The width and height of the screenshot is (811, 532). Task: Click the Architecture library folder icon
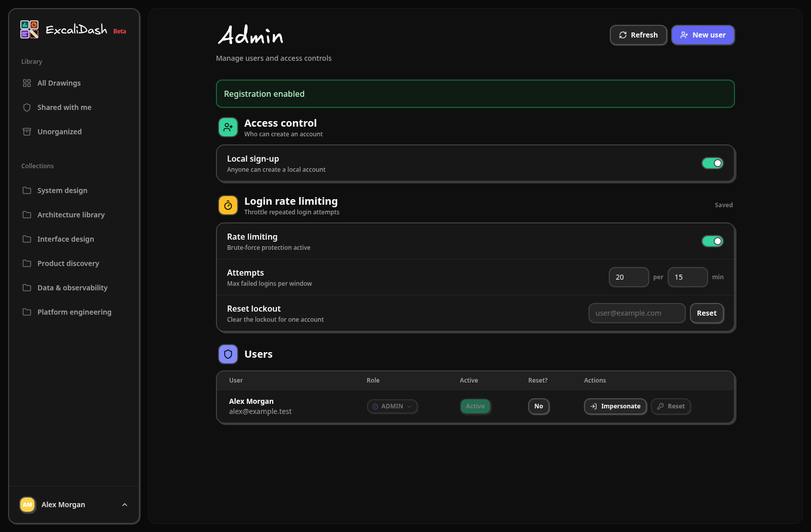(x=27, y=215)
